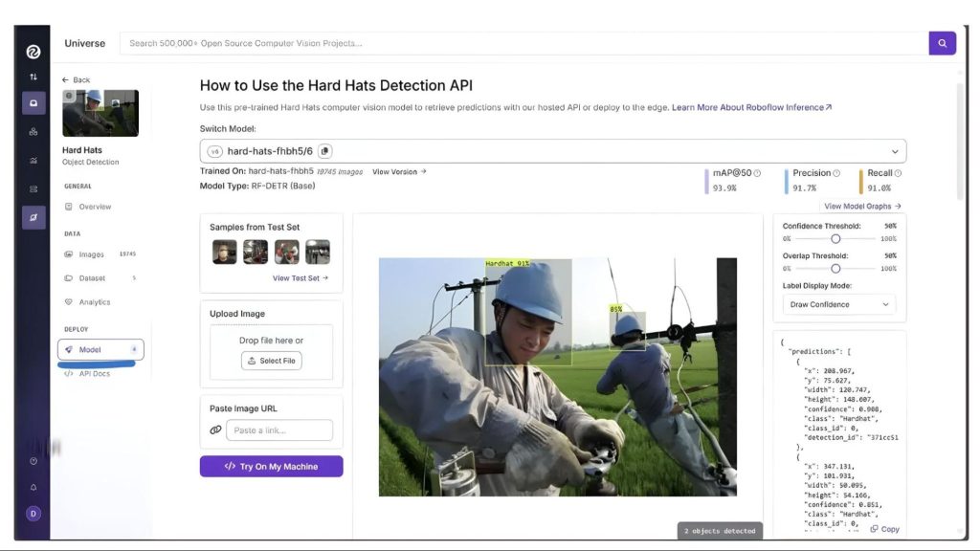980x551 pixels.
Task: Adjust the Confidence Threshold slider handle
Action: click(x=835, y=238)
